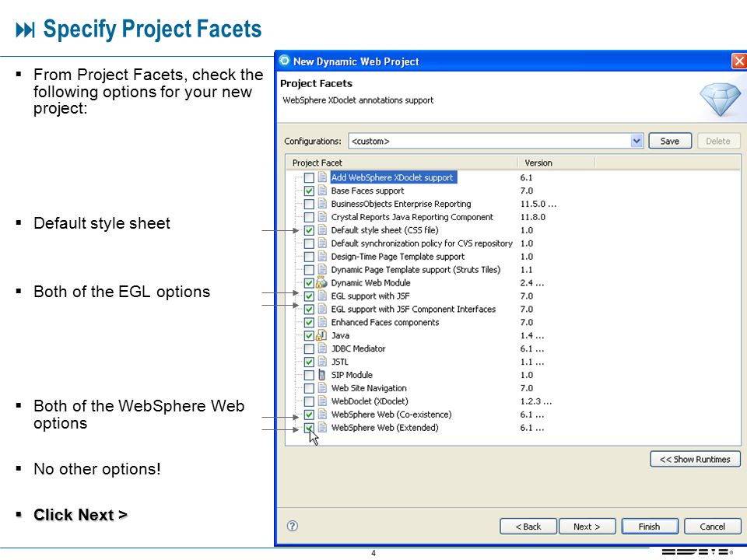Click the Default style sheet facet icon
747x560 pixels.
click(322, 230)
